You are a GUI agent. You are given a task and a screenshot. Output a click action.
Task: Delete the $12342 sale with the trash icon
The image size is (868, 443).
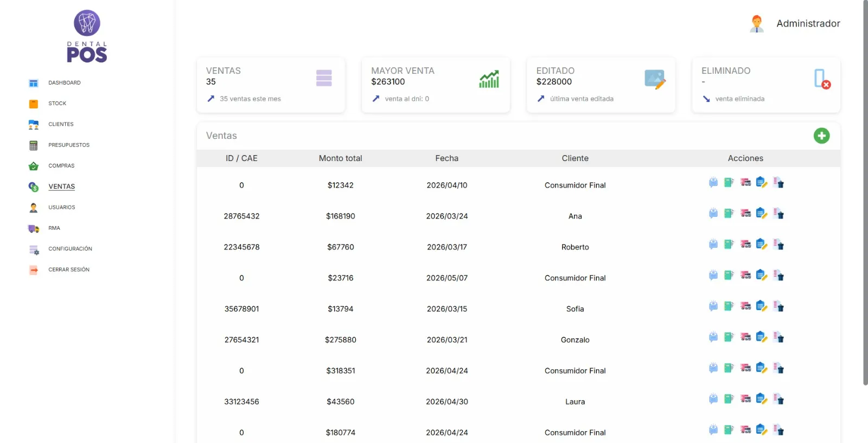click(778, 183)
